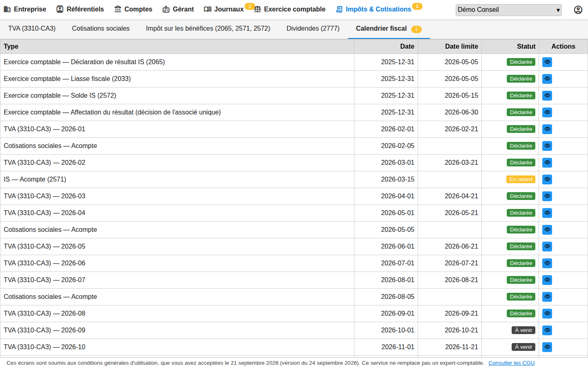This screenshot has width=588, height=368.
Task: Open the Consulter les CGU link
Action: click(x=511, y=363)
